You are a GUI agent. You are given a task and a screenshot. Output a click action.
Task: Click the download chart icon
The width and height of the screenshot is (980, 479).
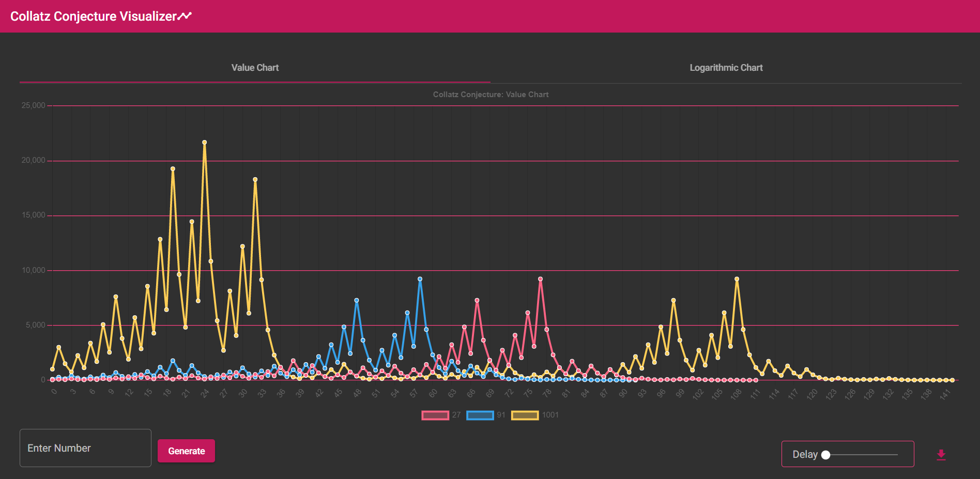[x=941, y=455]
